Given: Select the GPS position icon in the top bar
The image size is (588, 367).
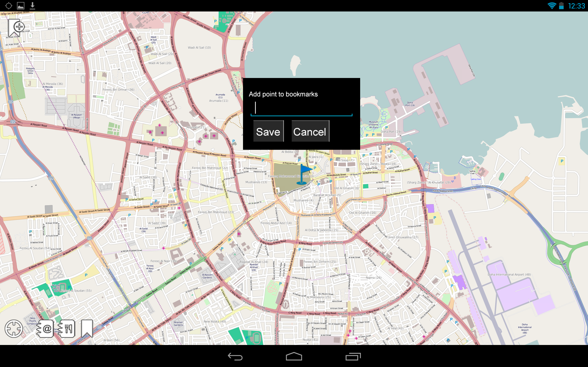Looking at the screenshot, I should pos(9,5).
